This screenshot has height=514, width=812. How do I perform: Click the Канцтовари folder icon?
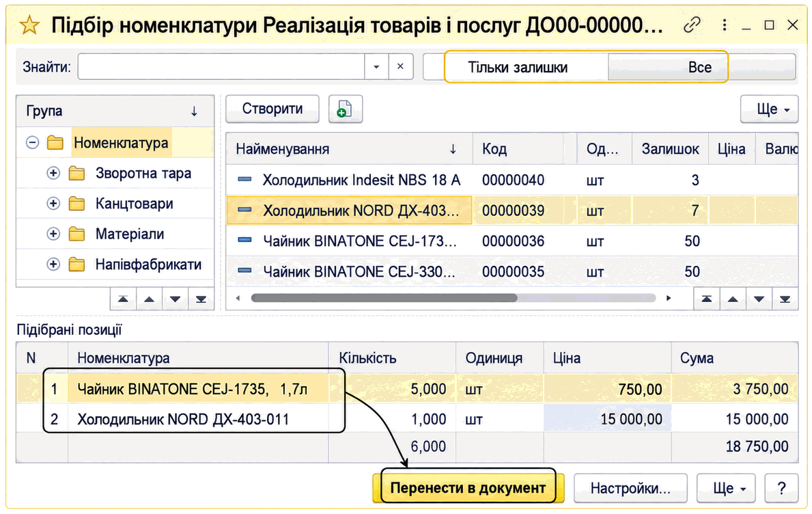76,204
